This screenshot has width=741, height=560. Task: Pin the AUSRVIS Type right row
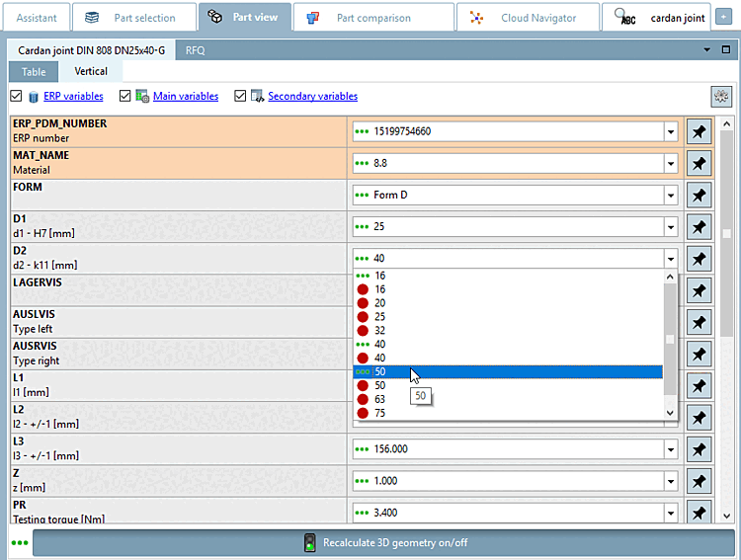pos(699,354)
